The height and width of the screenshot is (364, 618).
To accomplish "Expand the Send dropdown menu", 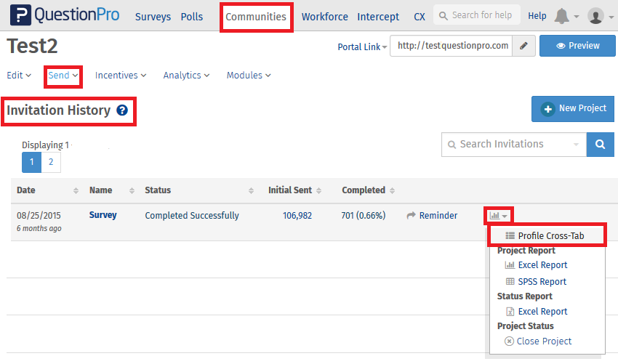I will click(x=63, y=76).
